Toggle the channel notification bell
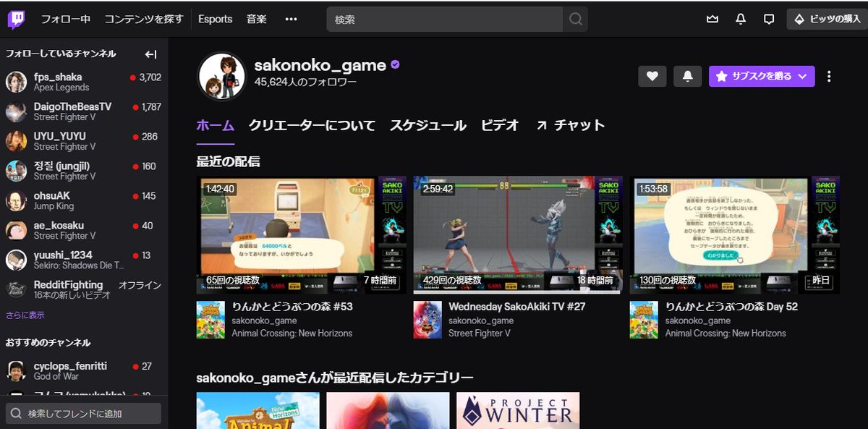The width and height of the screenshot is (868, 429). click(x=687, y=75)
